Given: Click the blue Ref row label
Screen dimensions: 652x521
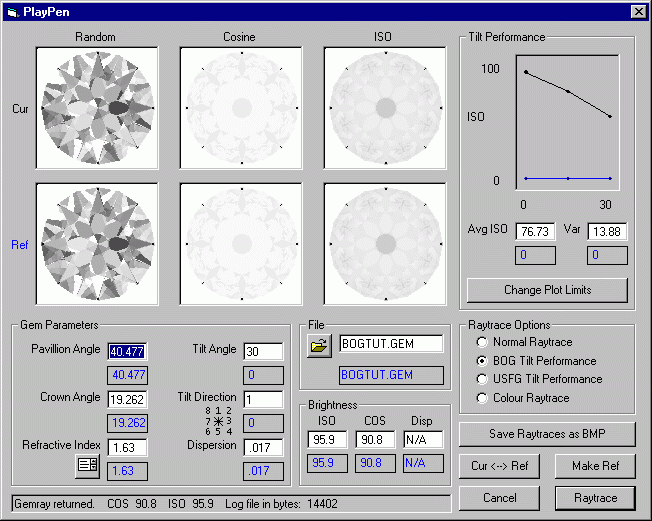Looking at the screenshot, I should coord(20,245).
